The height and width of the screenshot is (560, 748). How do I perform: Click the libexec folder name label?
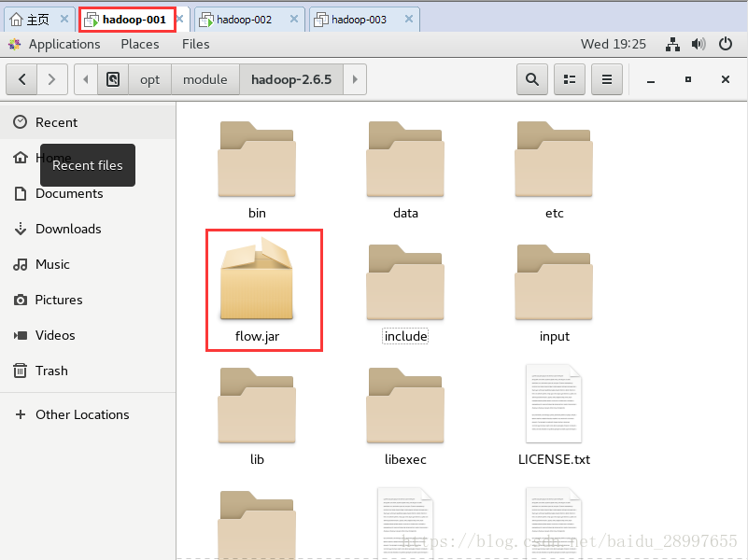(405, 459)
